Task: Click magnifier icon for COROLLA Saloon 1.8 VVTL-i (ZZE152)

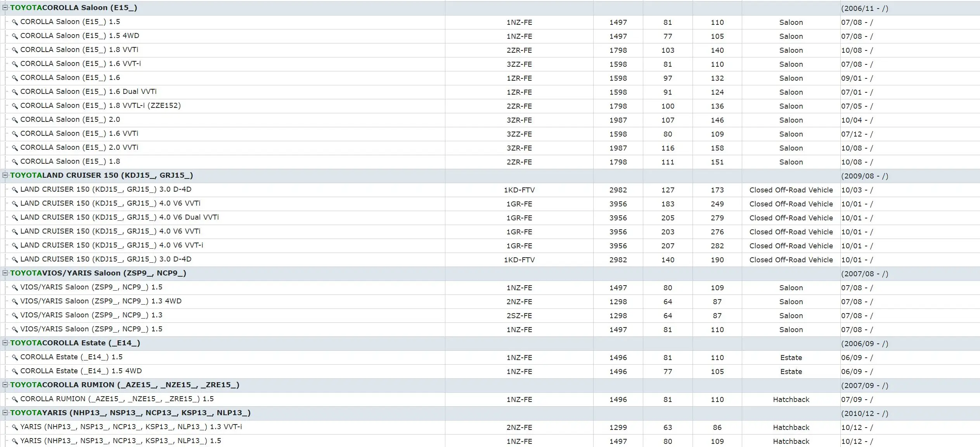Action: point(15,106)
